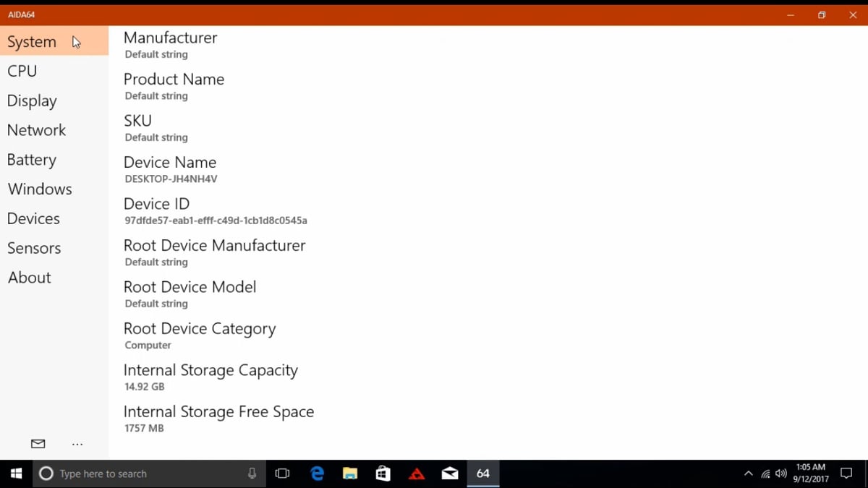Show the Devices information

(x=33, y=218)
